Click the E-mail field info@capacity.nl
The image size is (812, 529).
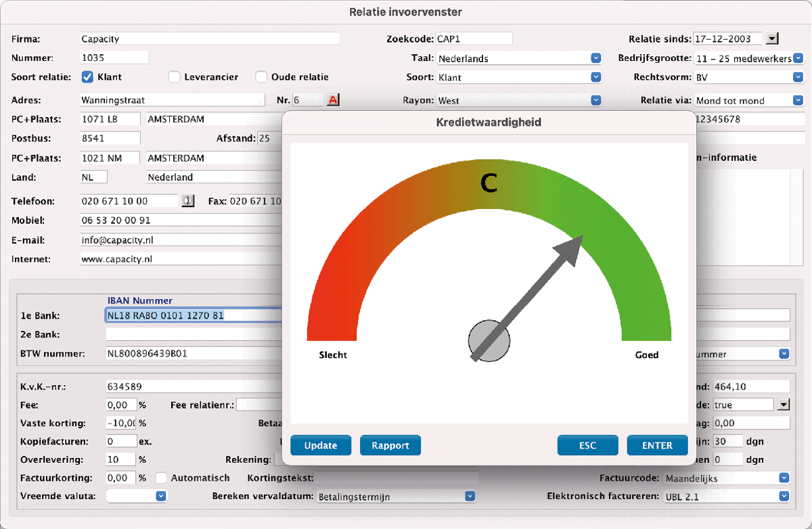(181, 239)
